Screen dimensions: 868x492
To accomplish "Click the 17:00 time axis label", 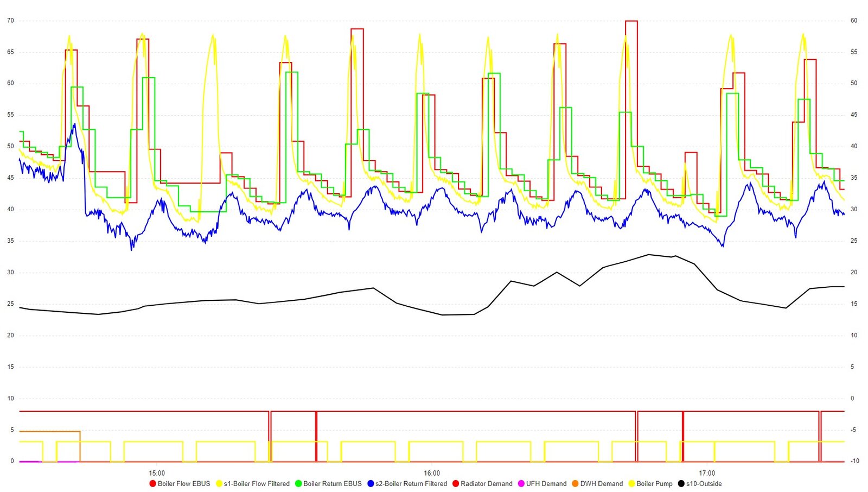I will point(708,472).
